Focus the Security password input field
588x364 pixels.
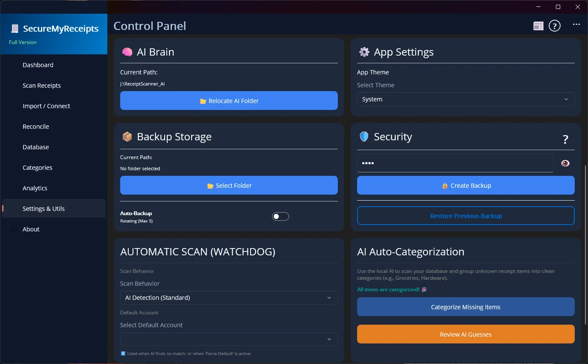(x=455, y=163)
